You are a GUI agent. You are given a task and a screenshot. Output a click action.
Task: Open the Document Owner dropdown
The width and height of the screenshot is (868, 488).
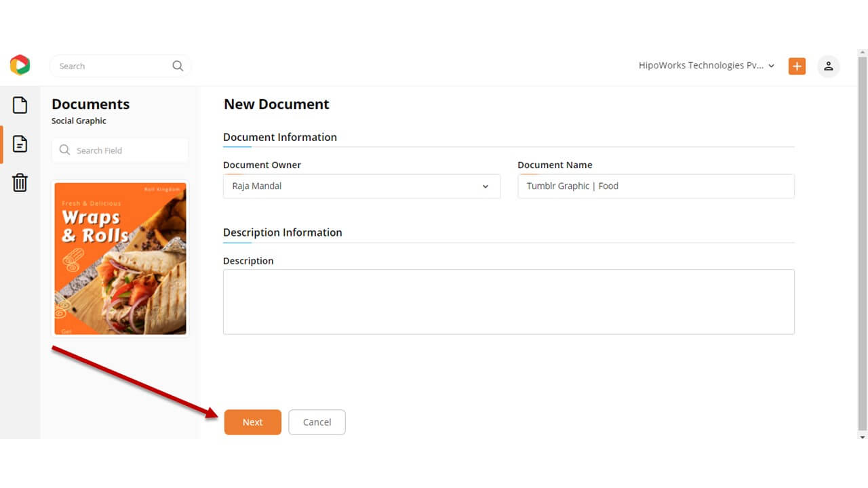pyautogui.click(x=361, y=186)
